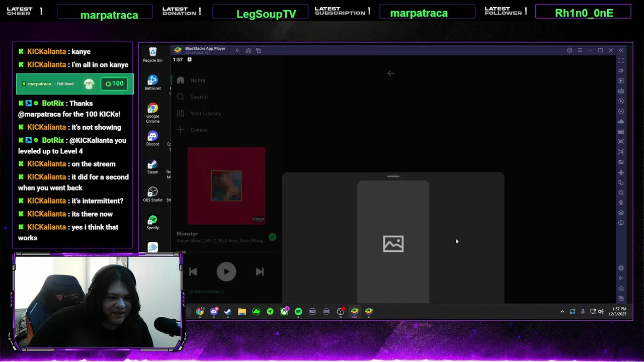Screen dimensions: 644x362
Task: Click the tray speaker volume icon
Action: [x=601, y=312]
